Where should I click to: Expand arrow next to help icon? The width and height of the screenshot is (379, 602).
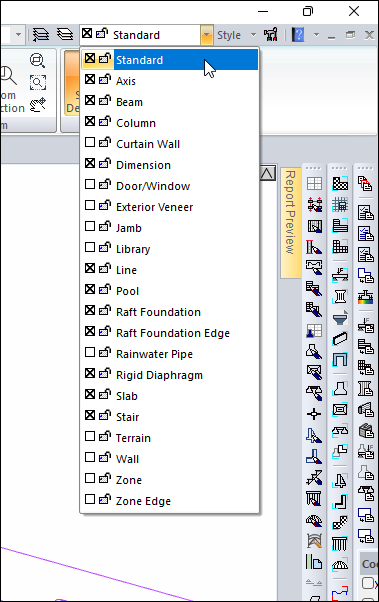(316, 35)
